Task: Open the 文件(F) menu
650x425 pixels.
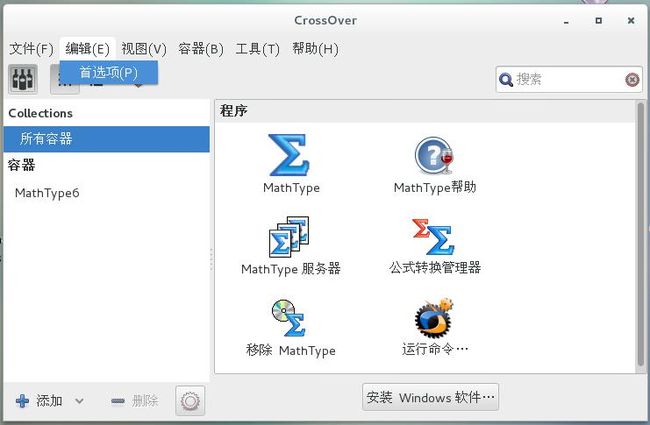Action: (x=32, y=49)
